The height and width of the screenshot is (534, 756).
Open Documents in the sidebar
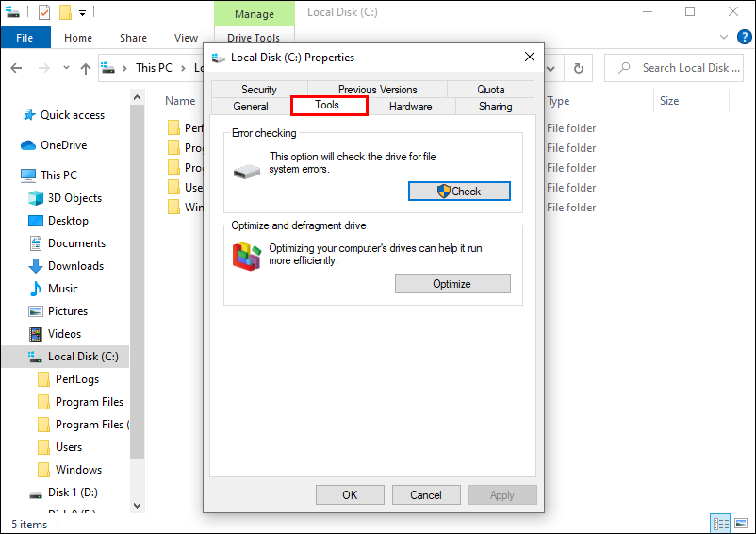point(76,243)
